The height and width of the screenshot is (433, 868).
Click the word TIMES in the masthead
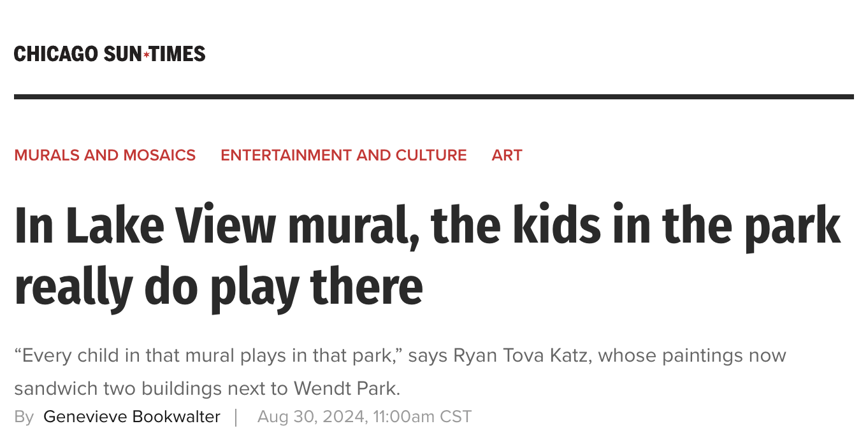pos(178,54)
